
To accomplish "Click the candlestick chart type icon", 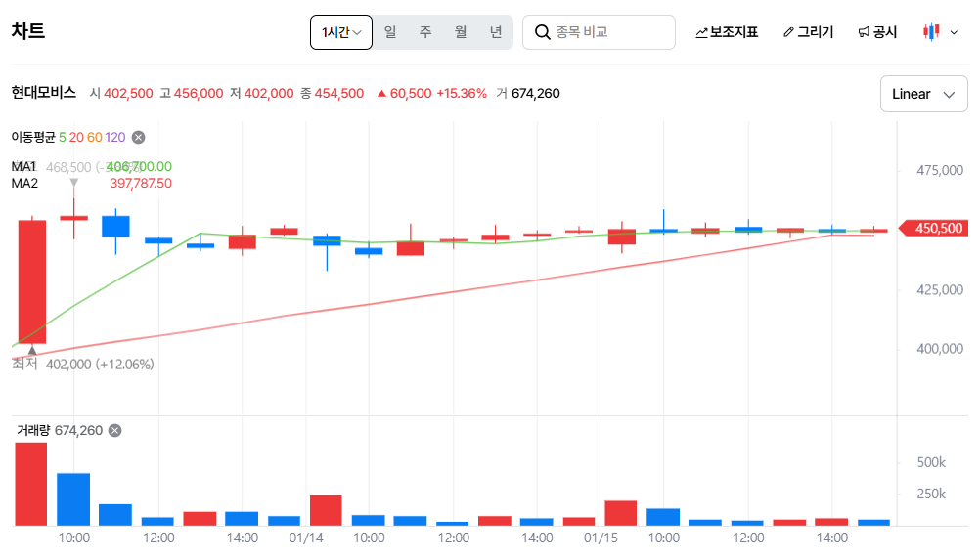I will [931, 32].
